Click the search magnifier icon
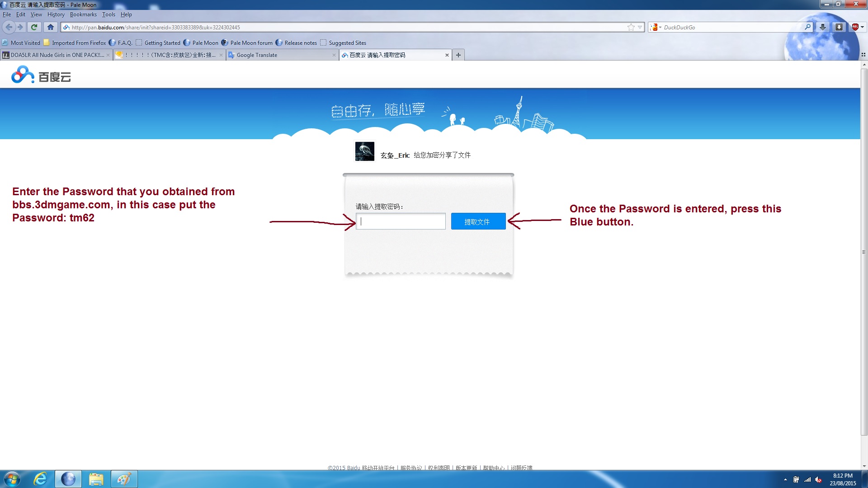 pos(807,27)
